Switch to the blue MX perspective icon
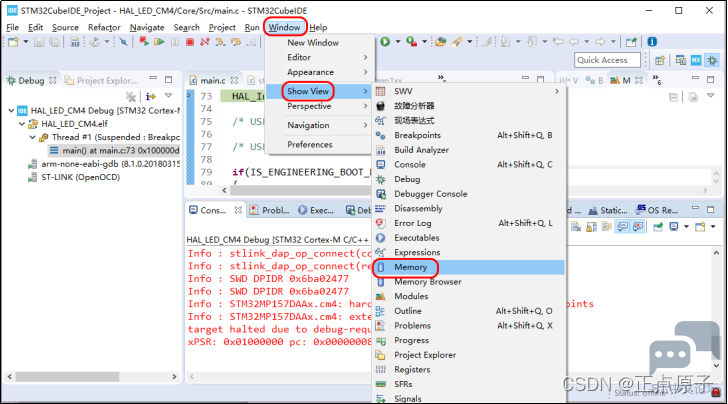The height and width of the screenshot is (404, 728). [696, 60]
